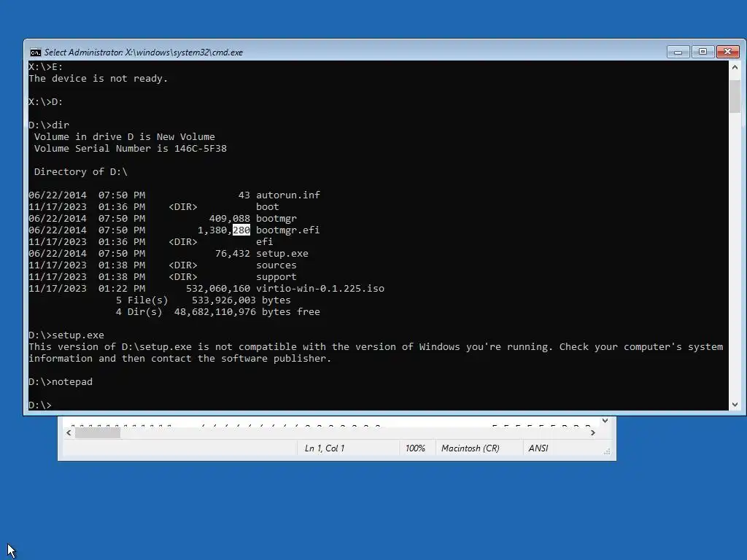This screenshot has height=560, width=747.
Task: Click '533,926,003 bytes' total text
Action: pyautogui.click(x=241, y=300)
